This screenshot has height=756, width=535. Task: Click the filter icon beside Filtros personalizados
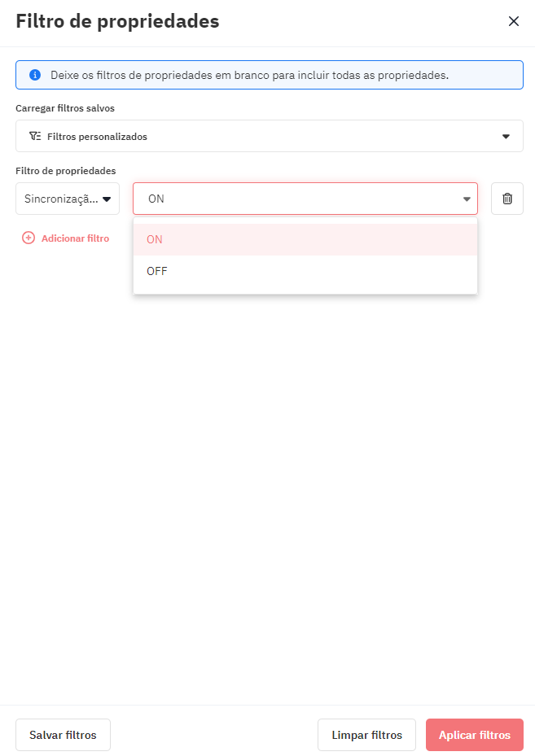tap(35, 136)
